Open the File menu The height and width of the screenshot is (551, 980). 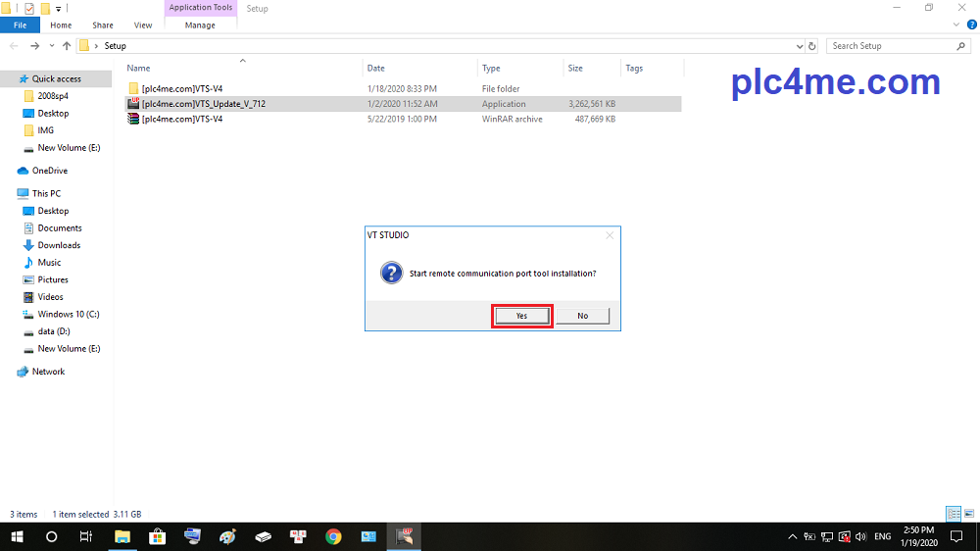[x=20, y=25]
